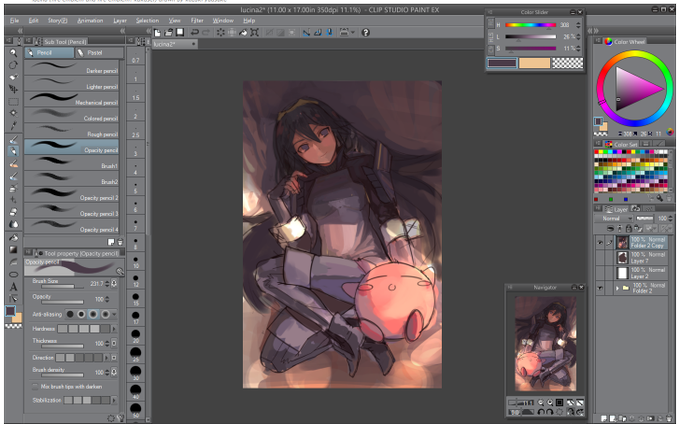Select the Pencil tool in toolbox

(x=13, y=151)
